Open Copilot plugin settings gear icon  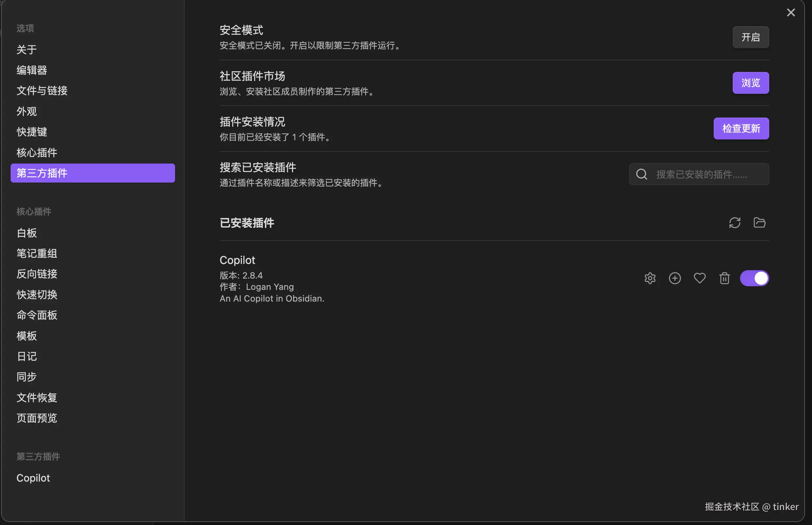pyautogui.click(x=650, y=278)
